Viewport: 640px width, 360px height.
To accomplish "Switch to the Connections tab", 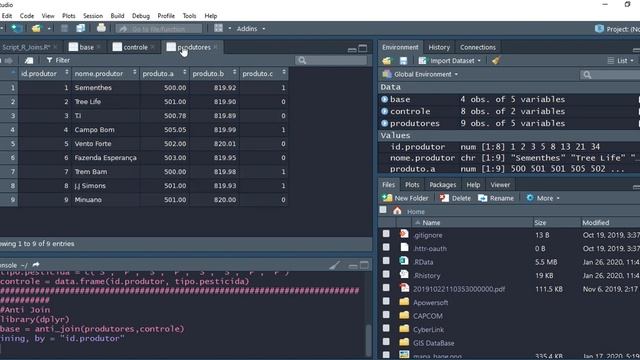I will [478, 47].
